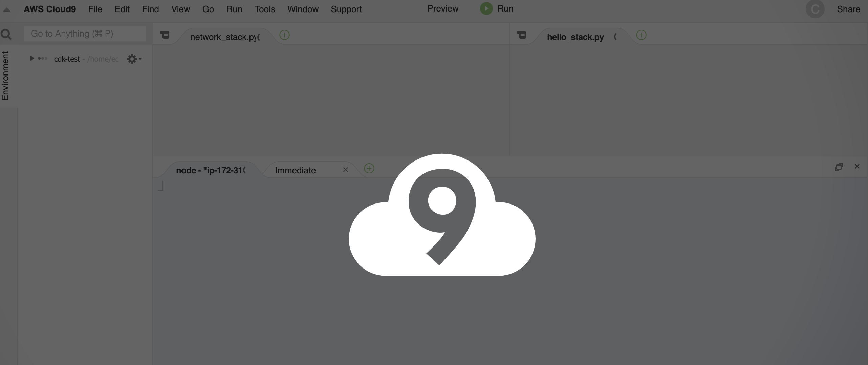Close the Immediate tab
The image size is (868, 365).
(x=345, y=170)
